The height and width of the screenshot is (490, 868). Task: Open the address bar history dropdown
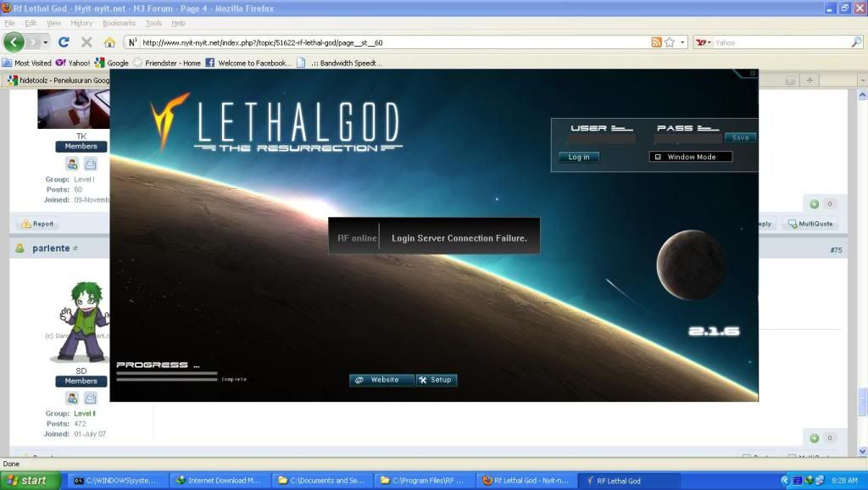(x=682, y=42)
